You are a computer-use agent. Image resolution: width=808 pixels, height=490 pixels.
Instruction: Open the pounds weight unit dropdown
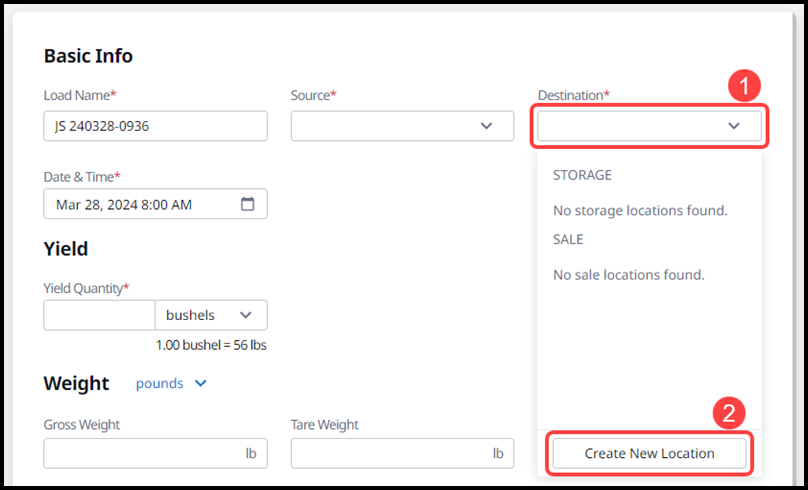point(171,383)
